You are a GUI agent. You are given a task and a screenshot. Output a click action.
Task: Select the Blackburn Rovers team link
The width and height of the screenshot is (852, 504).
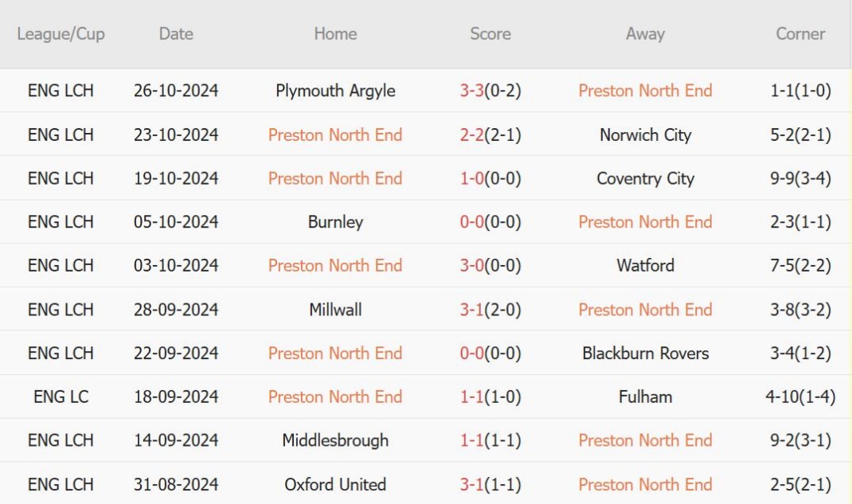point(645,353)
